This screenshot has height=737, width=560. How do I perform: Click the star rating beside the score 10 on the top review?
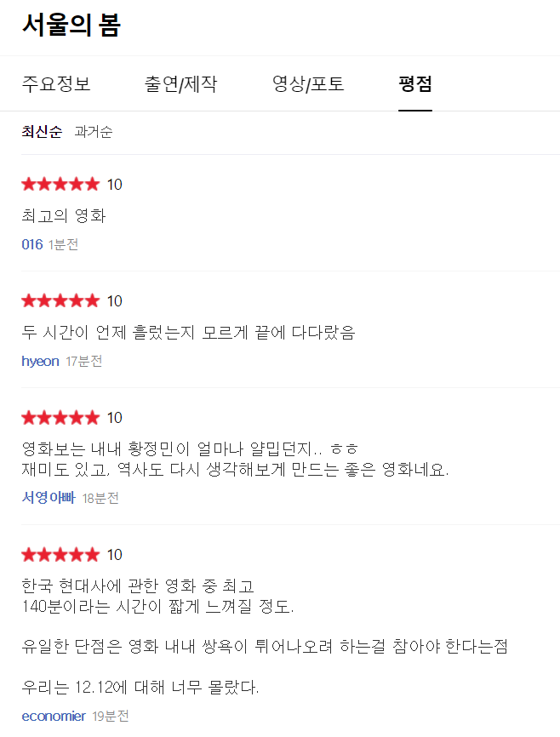click(x=60, y=184)
